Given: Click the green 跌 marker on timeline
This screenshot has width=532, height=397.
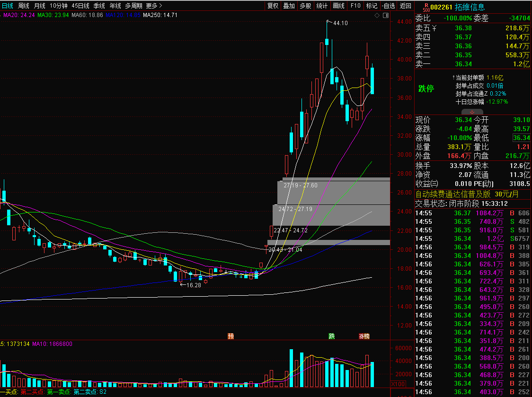Looking at the screenshot, I should pos(331,336).
